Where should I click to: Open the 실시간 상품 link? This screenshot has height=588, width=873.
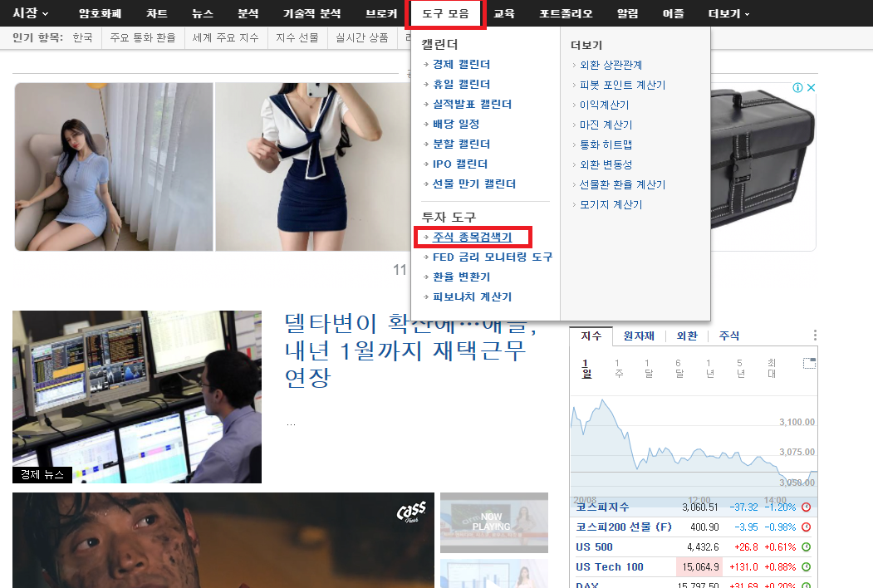362,38
